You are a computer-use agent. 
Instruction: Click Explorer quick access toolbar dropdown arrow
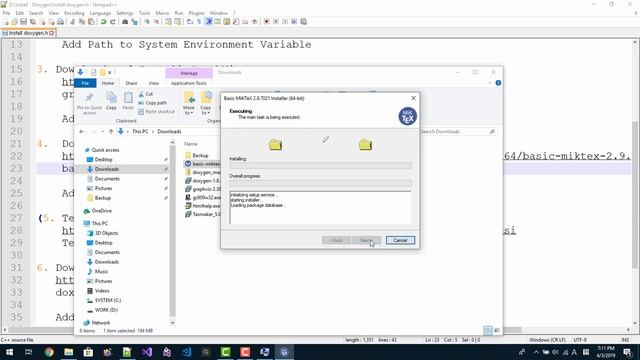[x=110, y=72]
